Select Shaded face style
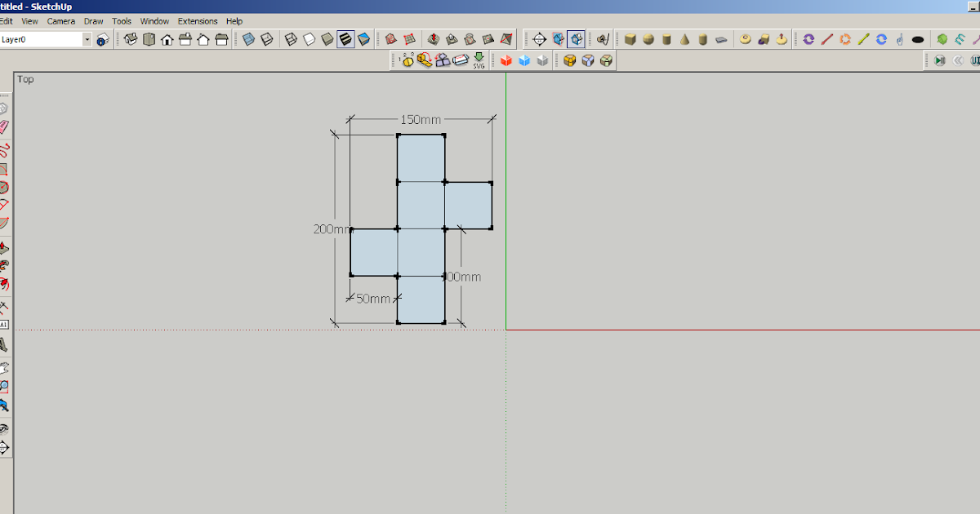Viewport: 980px width, 514px height. pos(327,38)
